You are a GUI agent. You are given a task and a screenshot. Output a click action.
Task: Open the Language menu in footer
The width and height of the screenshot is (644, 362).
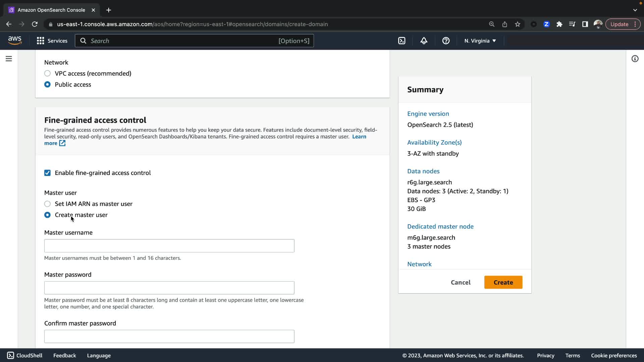[x=99, y=356]
